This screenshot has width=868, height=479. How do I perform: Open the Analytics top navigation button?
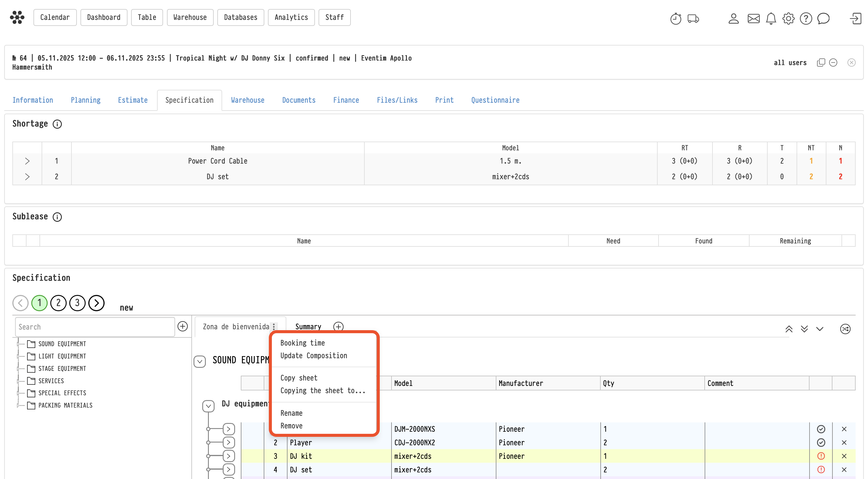pyautogui.click(x=291, y=17)
